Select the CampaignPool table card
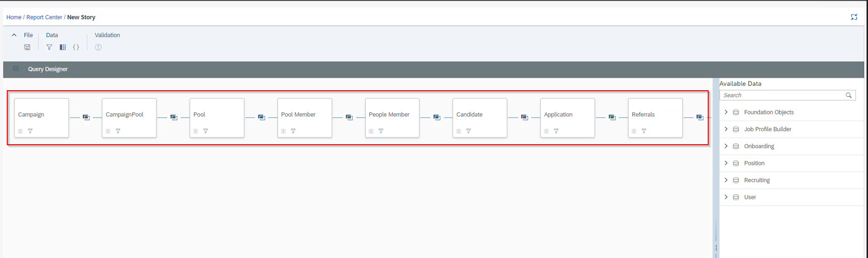The image size is (868, 258). [x=129, y=118]
